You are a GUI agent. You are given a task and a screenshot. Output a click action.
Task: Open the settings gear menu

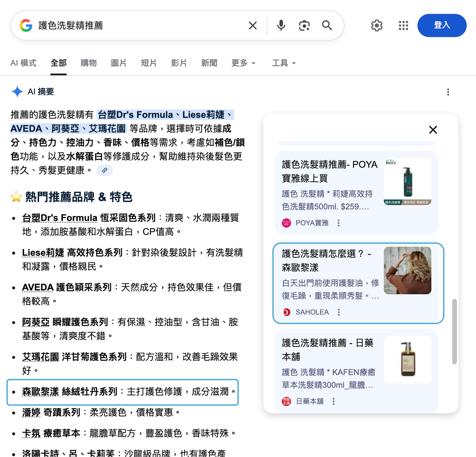377,25
